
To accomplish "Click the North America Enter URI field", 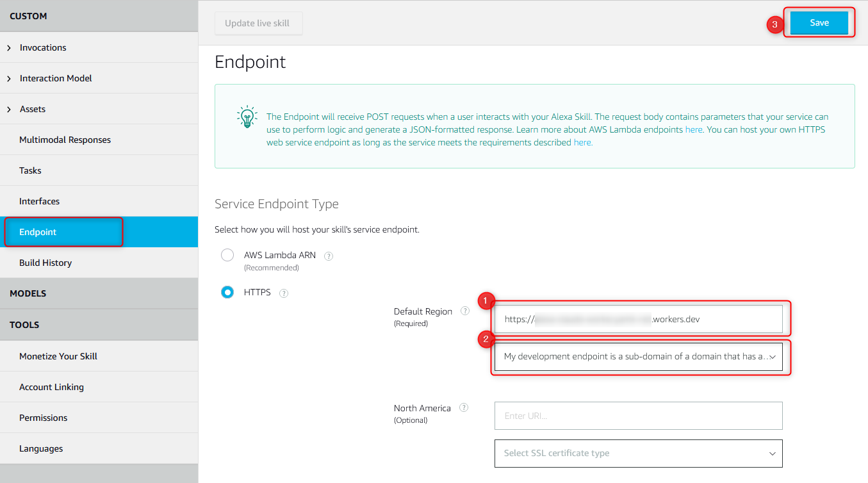I will click(x=638, y=416).
